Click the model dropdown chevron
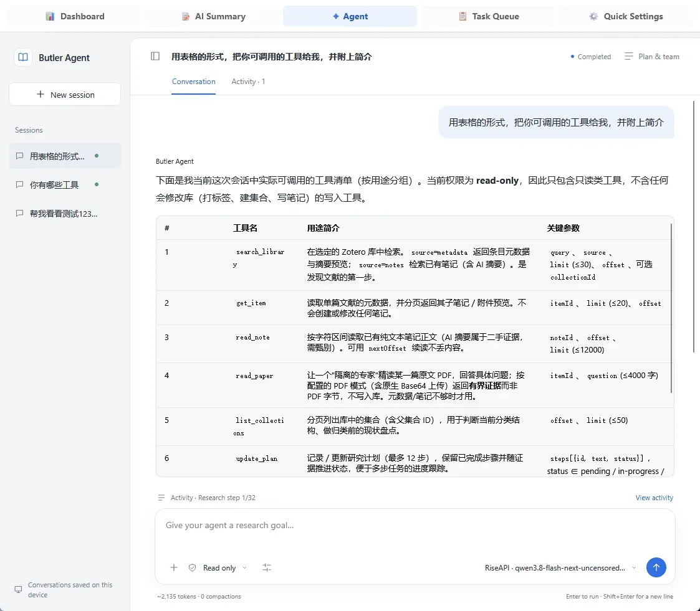700x611 pixels. 634,568
